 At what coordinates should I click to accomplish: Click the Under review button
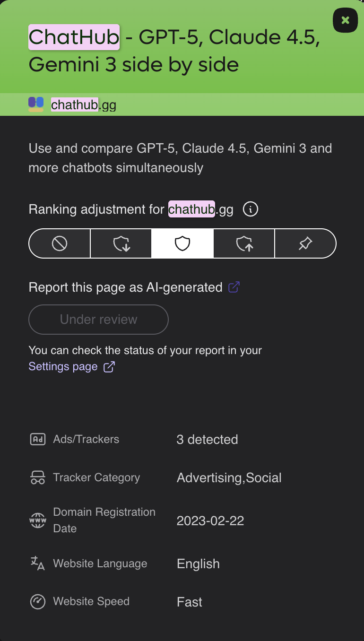point(99,320)
